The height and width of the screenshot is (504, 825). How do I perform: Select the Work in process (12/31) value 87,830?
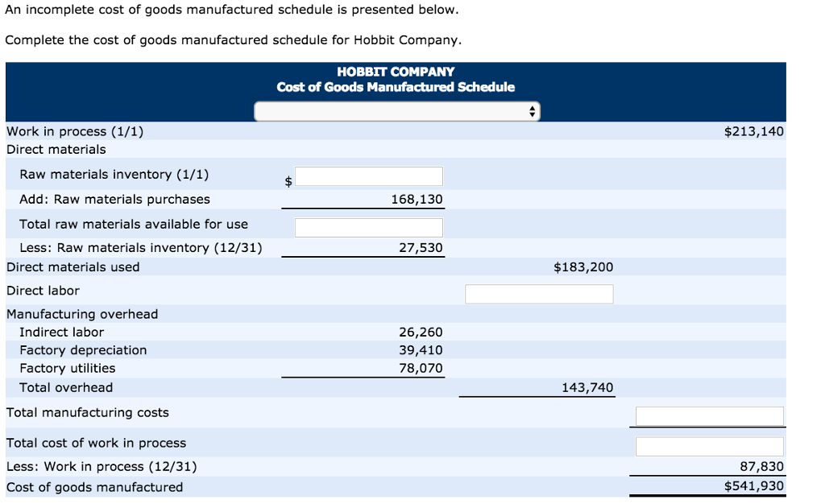(762, 466)
